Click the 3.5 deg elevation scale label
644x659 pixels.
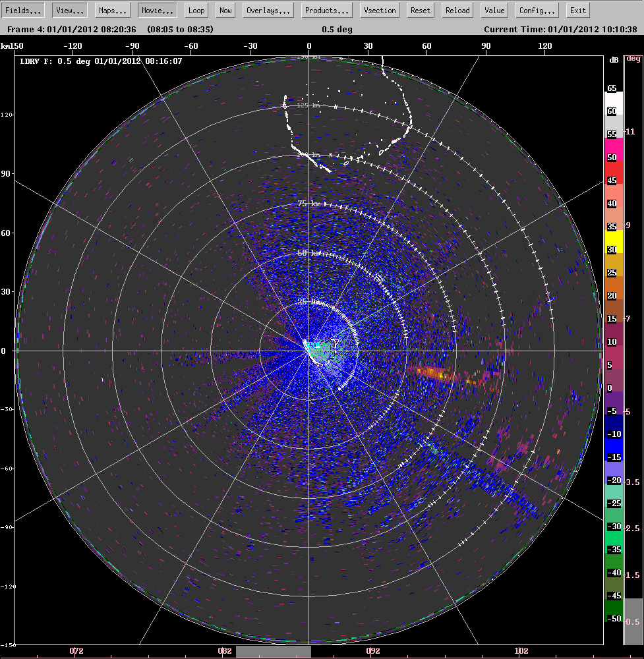(633, 482)
